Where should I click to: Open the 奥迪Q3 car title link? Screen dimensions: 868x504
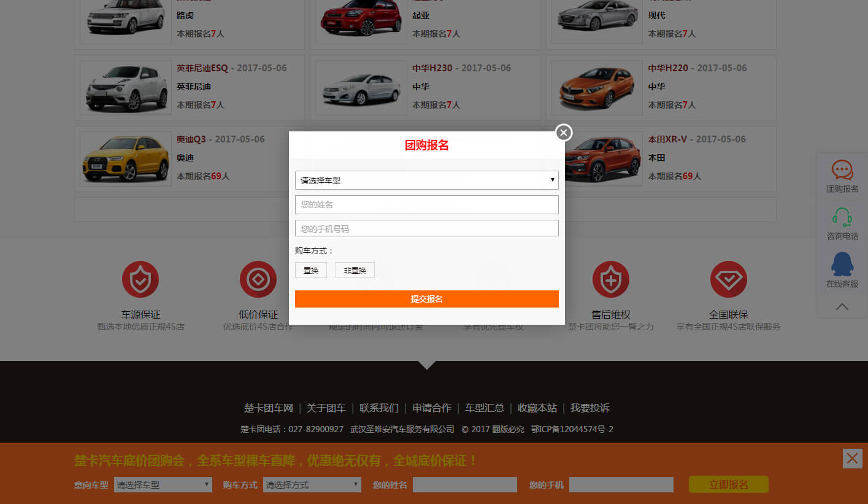click(x=191, y=139)
